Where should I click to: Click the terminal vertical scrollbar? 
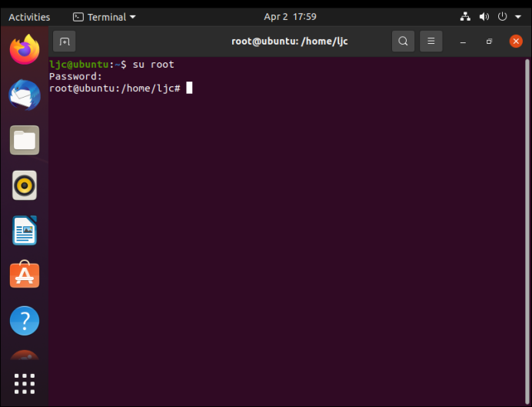[527, 231]
